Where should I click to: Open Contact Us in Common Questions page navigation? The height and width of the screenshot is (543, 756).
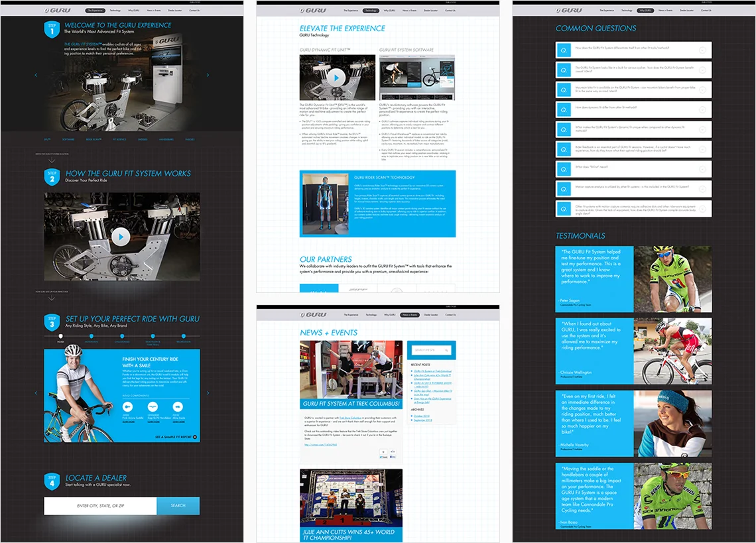[x=706, y=10]
